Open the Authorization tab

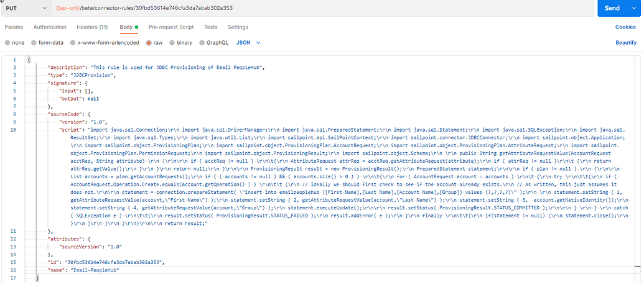(x=50, y=27)
